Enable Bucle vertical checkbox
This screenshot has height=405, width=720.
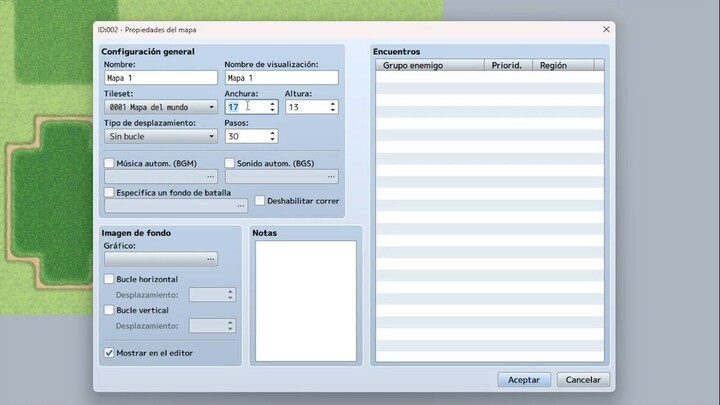pyautogui.click(x=109, y=310)
